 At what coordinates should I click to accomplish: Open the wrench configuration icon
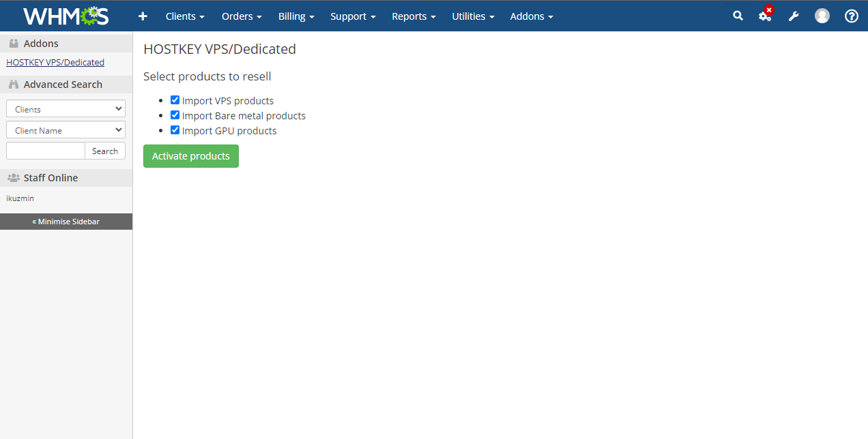pyautogui.click(x=794, y=16)
